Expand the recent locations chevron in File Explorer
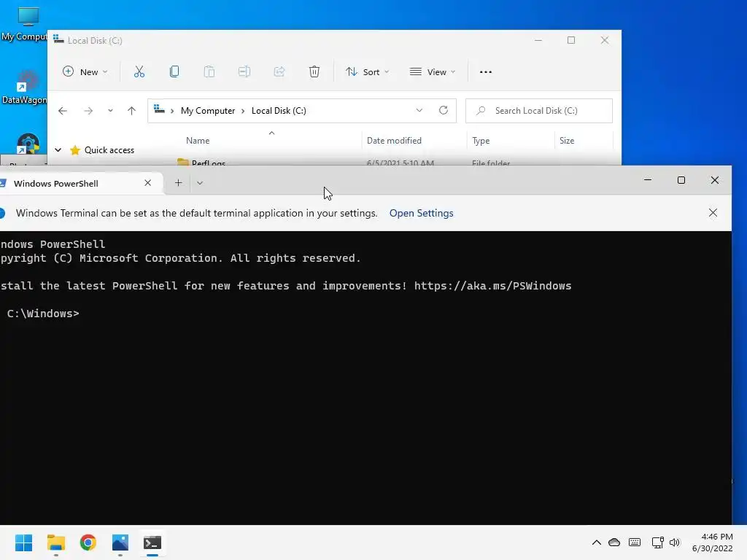The image size is (747, 560). [110, 111]
